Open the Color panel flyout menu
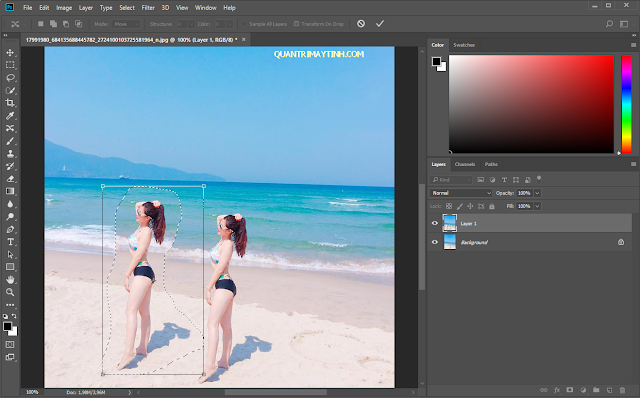This screenshot has height=398, width=640. tap(633, 45)
